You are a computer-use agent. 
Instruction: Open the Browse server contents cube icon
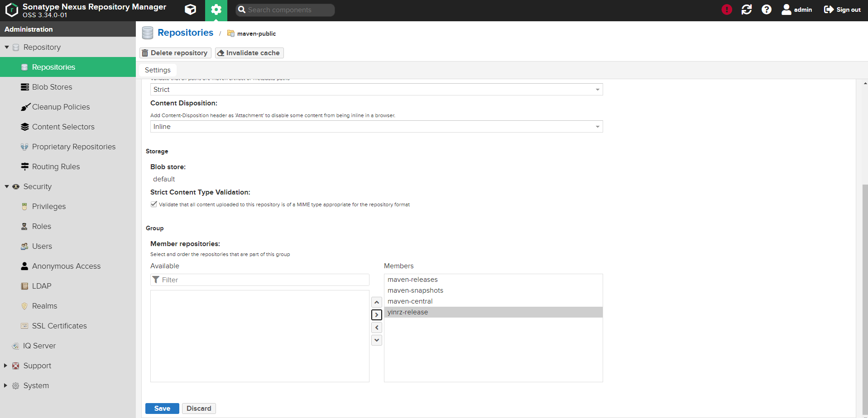pyautogui.click(x=191, y=9)
